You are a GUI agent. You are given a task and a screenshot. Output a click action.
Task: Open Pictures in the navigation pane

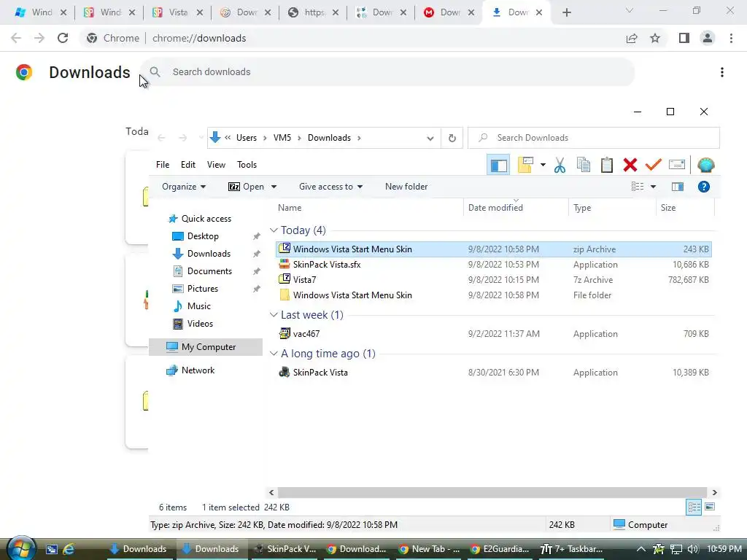pos(203,289)
